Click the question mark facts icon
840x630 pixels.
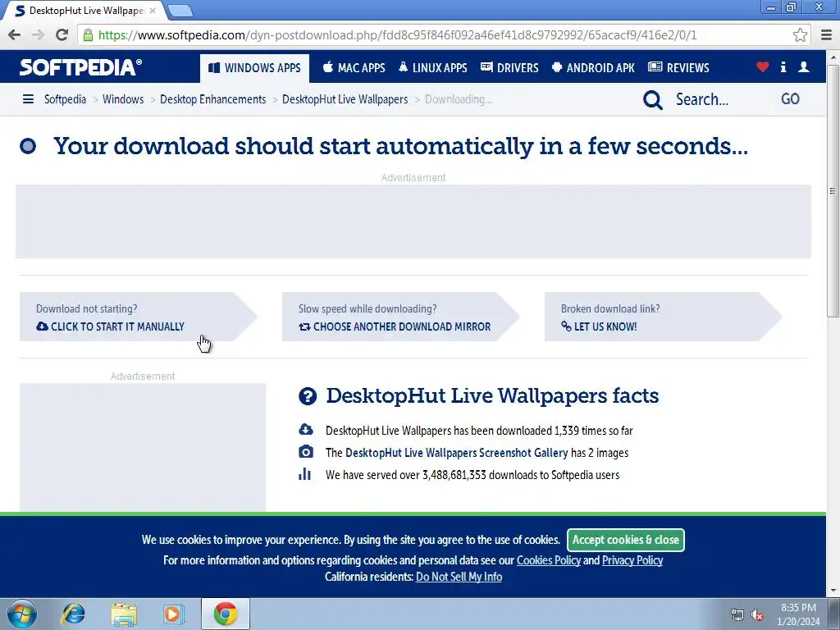point(308,396)
